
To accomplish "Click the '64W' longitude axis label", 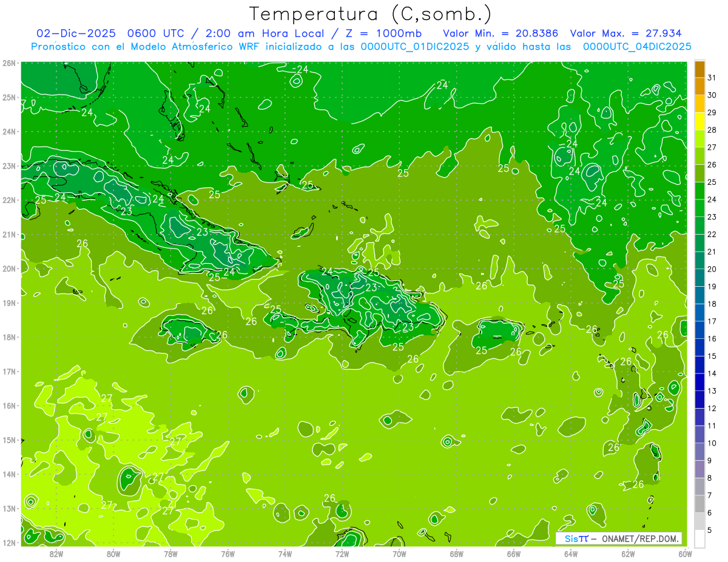I will point(571,554).
